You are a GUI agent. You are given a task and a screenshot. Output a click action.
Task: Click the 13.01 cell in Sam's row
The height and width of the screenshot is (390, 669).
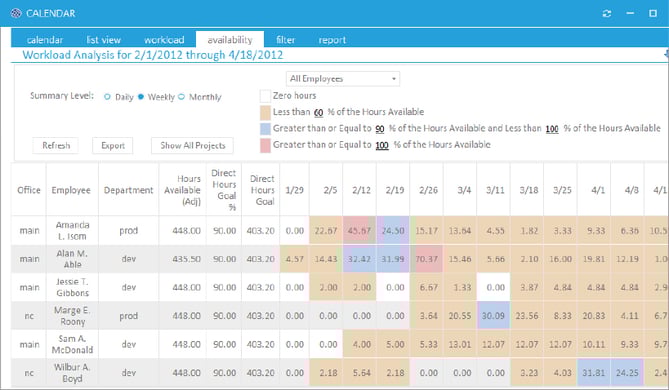click(x=460, y=344)
